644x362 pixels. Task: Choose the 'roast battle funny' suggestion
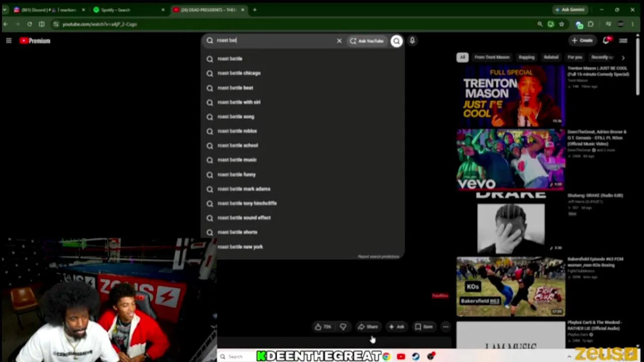click(x=303, y=174)
